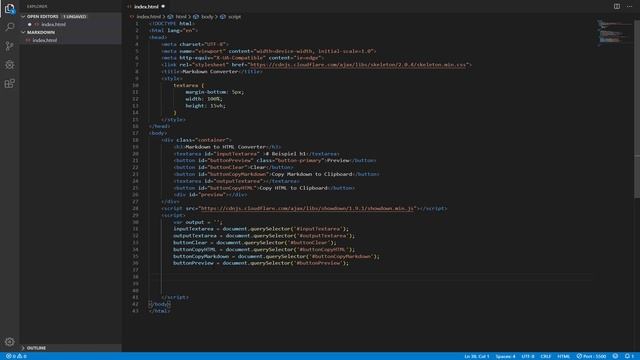Click the meta charset UTF-8 line

click(195, 44)
